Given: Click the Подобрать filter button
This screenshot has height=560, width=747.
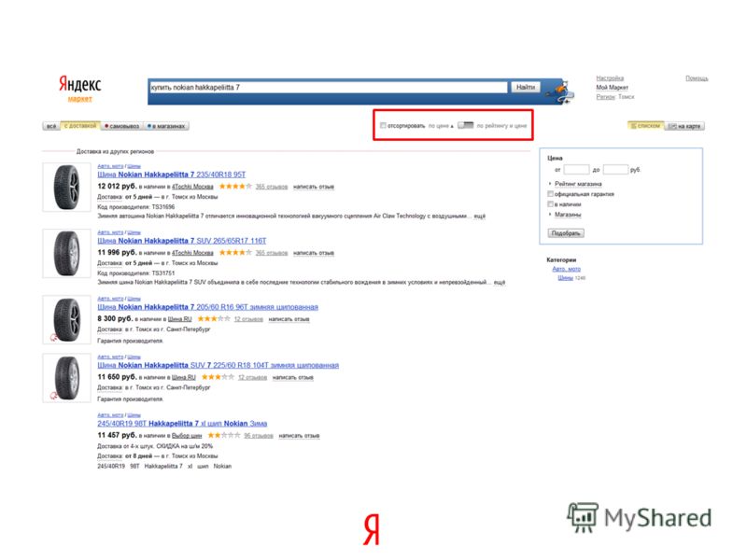Looking at the screenshot, I should click(566, 232).
